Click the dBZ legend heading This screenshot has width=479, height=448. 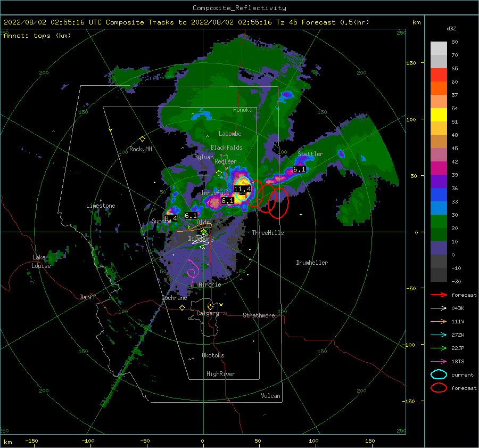pyautogui.click(x=451, y=28)
